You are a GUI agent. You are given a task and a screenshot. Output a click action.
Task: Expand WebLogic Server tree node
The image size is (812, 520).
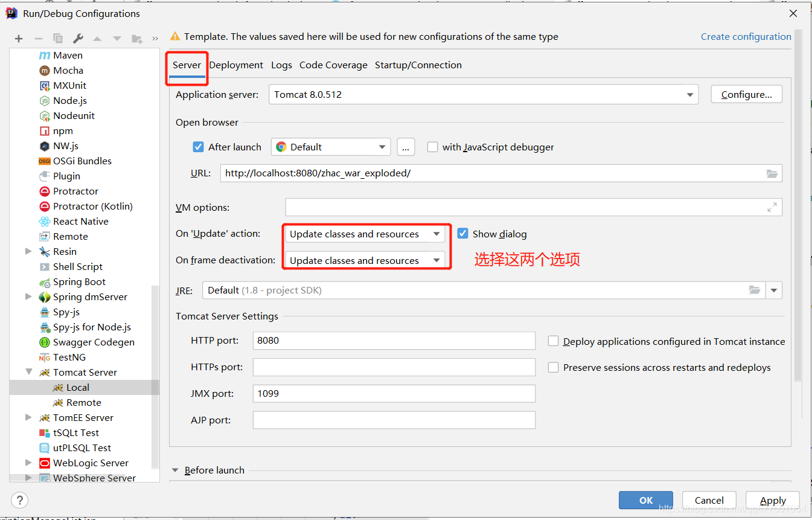pyautogui.click(x=28, y=463)
